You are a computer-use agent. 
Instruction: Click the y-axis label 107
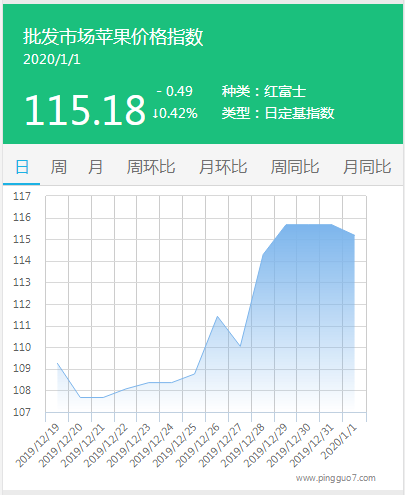coord(22,412)
